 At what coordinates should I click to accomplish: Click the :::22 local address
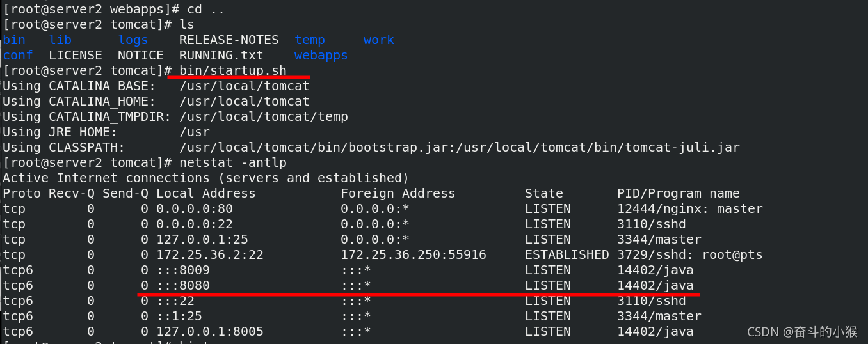[x=175, y=301]
